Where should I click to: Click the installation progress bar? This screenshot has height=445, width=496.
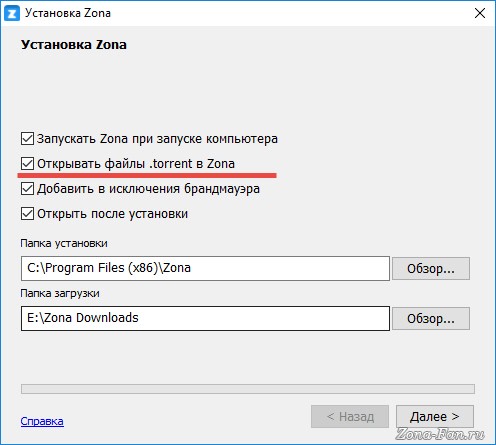tap(248, 389)
